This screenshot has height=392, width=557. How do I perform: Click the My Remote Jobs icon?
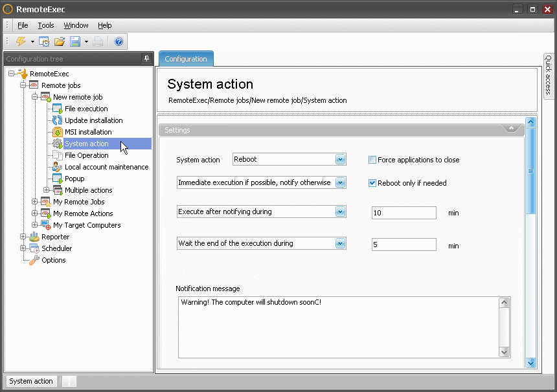(46, 202)
